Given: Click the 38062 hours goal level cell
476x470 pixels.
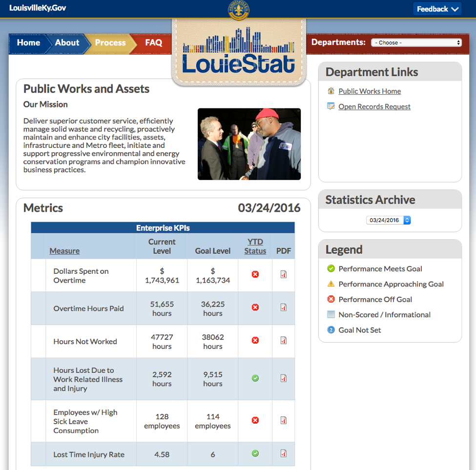Looking at the screenshot, I should pos(213,342).
